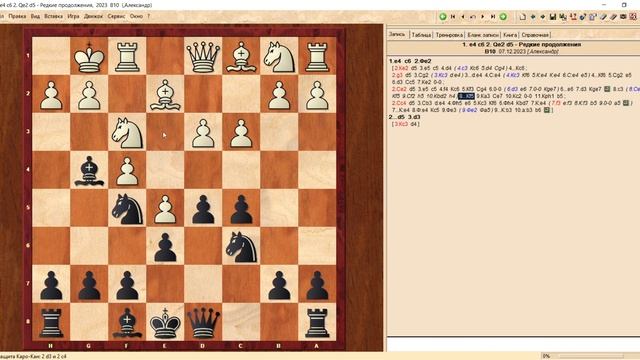Select the highlighted move 8...Kf5 in notation
Image resolution: width=640 pixels, height=360 pixels.
[466, 96]
